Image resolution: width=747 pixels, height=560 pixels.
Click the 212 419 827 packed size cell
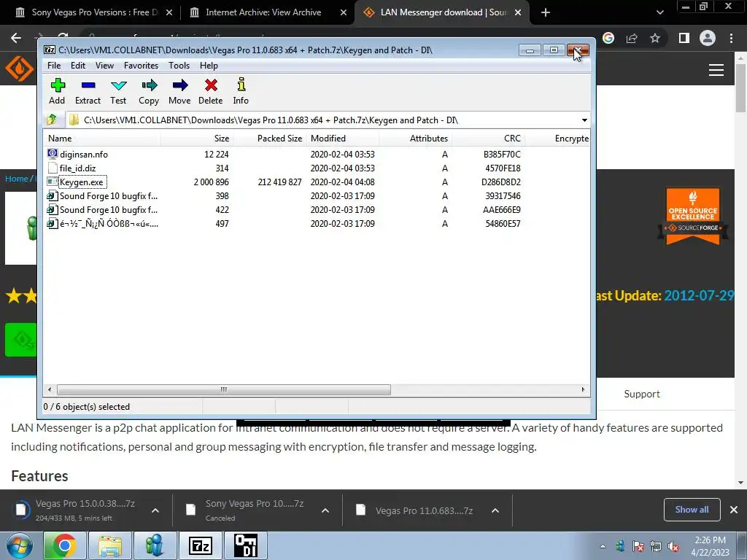279,182
